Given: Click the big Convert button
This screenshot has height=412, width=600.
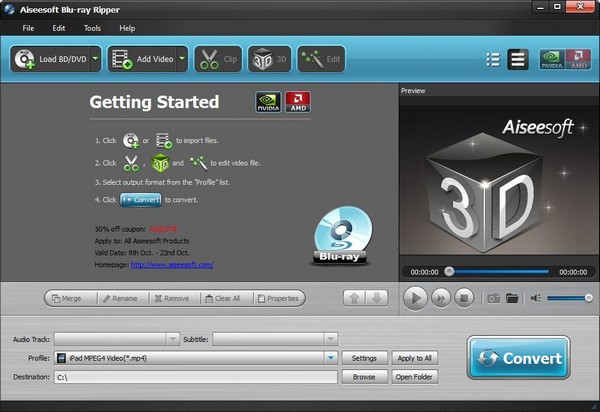Looking at the screenshot, I should [x=518, y=358].
